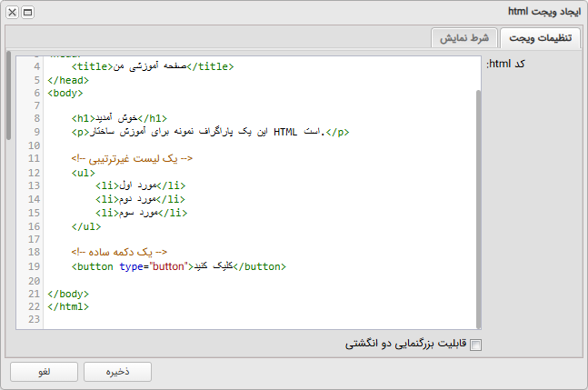Click the </button> closing tag
This screenshot has width=588, height=390.
260,266
